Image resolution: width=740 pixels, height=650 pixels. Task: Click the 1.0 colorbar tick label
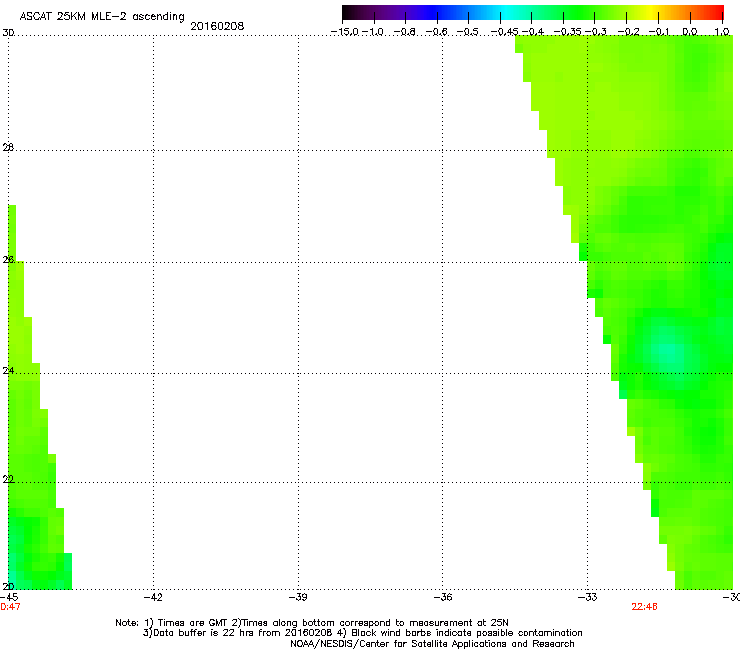pyautogui.click(x=722, y=32)
